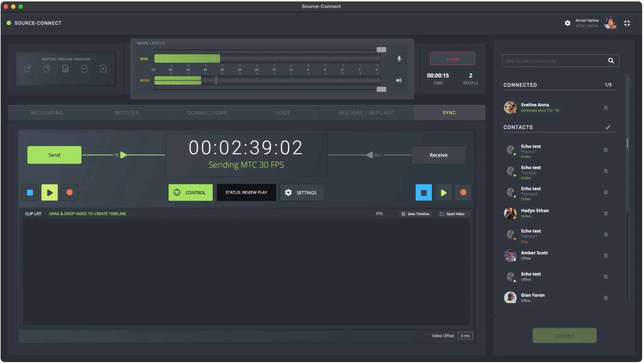Select the Echo test *mono2 contact name
The width and height of the screenshot is (644, 363).
click(x=531, y=168)
